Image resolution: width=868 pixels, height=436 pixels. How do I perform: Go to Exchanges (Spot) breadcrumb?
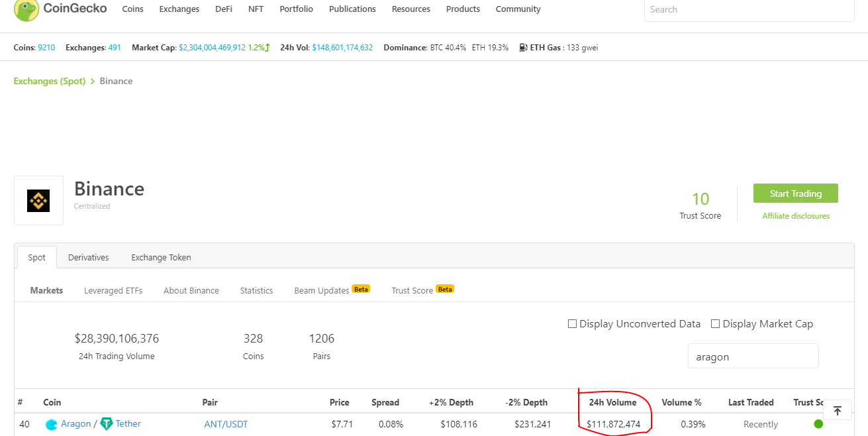tap(50, 81)
